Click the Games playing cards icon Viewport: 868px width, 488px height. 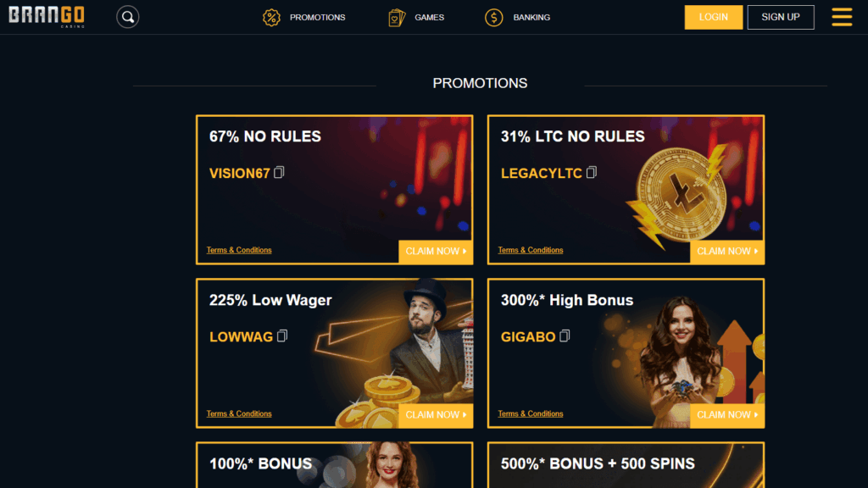click(x=397, y=17)
